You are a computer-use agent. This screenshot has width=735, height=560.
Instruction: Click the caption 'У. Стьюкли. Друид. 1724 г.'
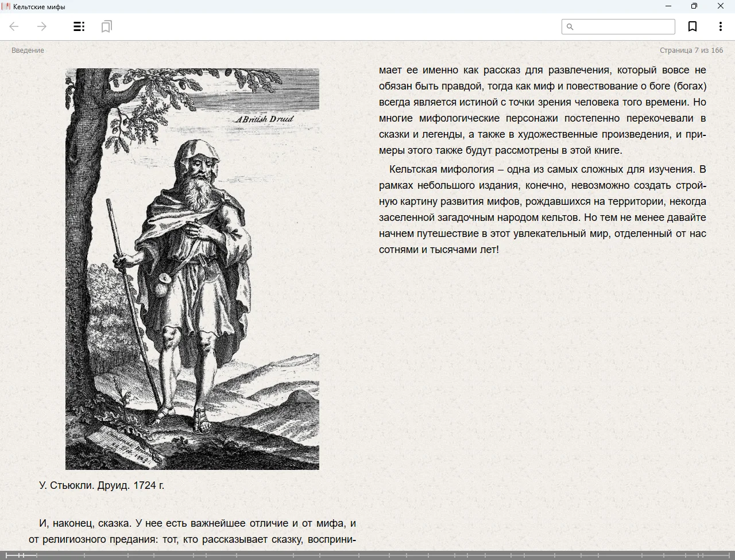point(102,485)
